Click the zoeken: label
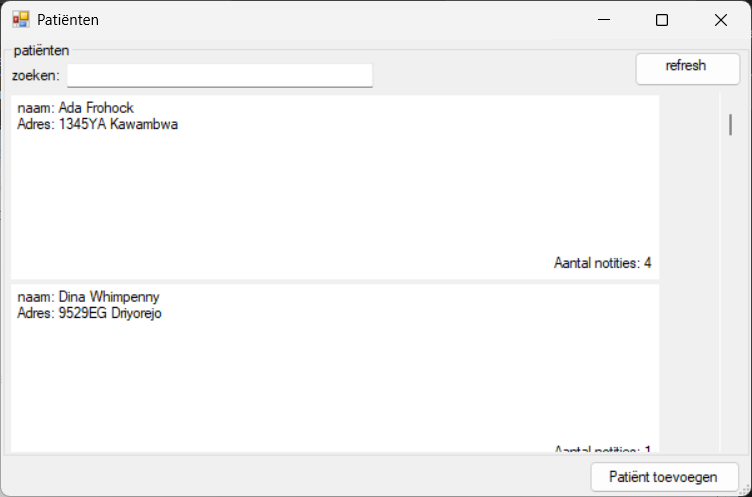The image size is (752, 497). point(36,75)
